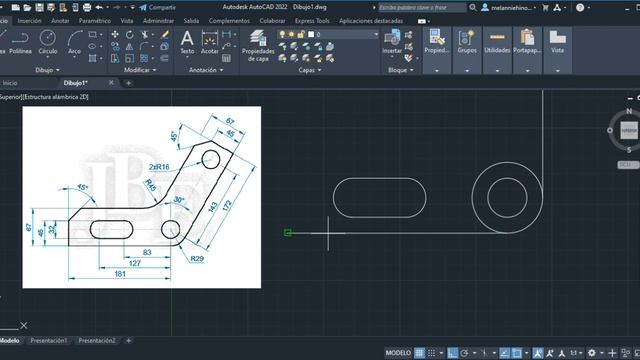Select the Círculo drawing tool
640x360 pixels.
(48, 42)
